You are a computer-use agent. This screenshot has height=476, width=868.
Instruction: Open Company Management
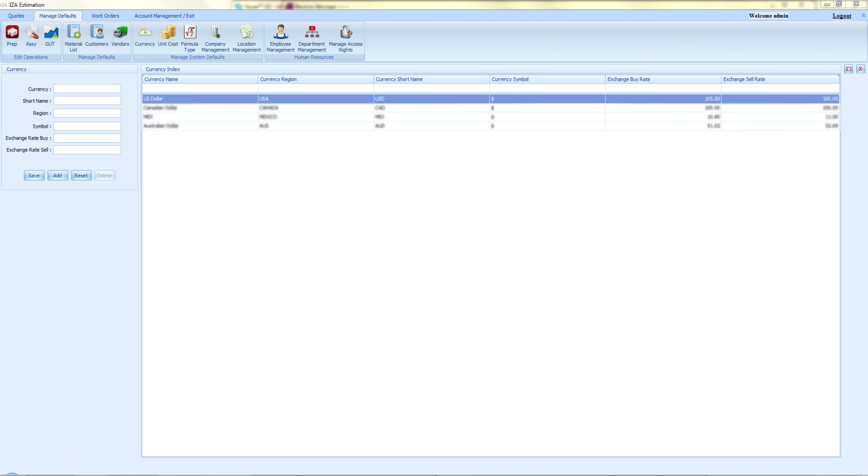[215, 38]
